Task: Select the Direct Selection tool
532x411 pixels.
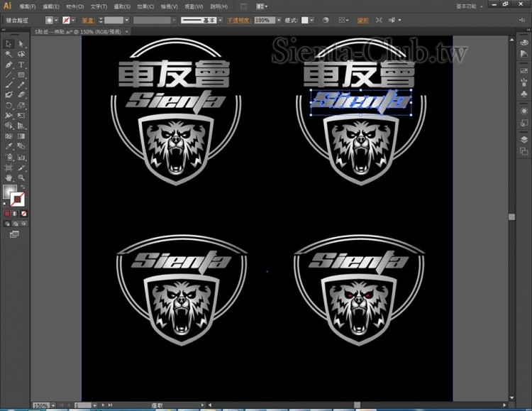Action: [x=21, y=44]
